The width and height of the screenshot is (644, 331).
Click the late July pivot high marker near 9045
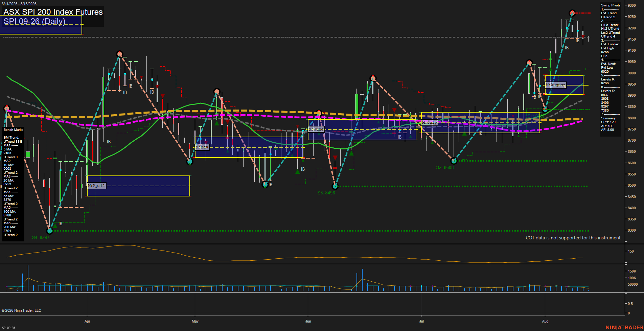529,63
